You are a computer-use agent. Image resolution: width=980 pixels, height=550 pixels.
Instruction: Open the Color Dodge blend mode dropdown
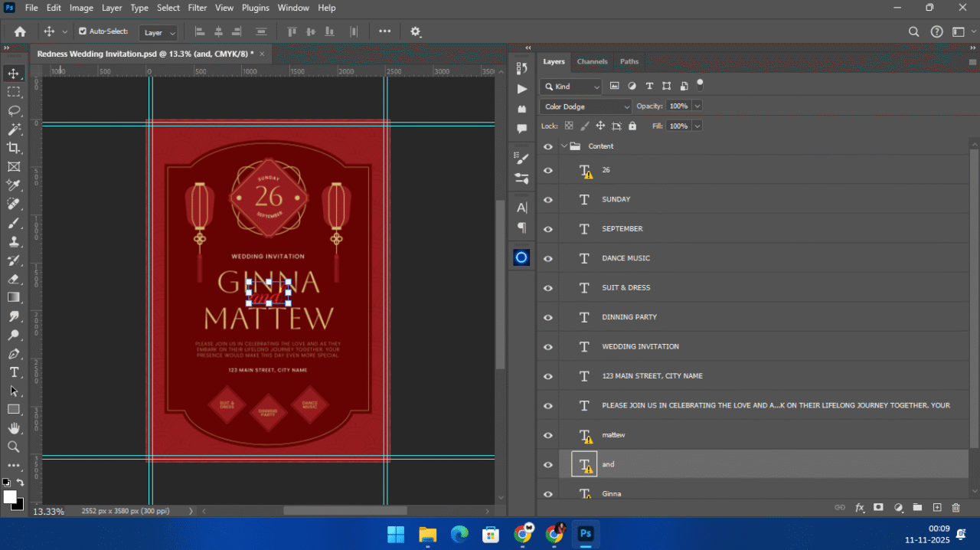[x=584, y=106]
